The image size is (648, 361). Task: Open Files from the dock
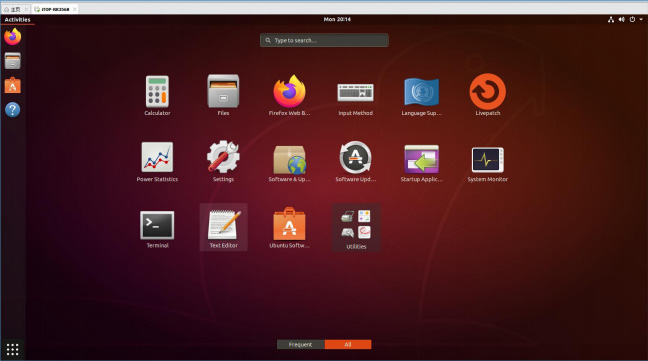12,61
